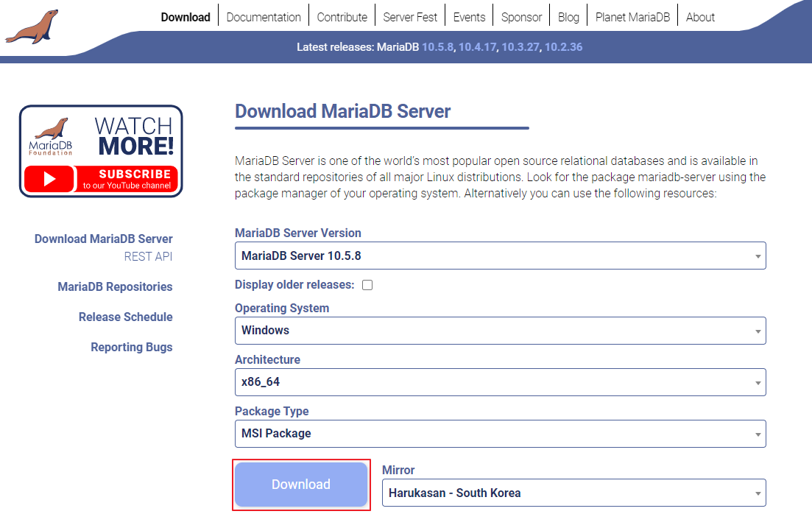Click the 10.2.36 latest release link
Screen dimensions: 812x514
coord(563,47)
